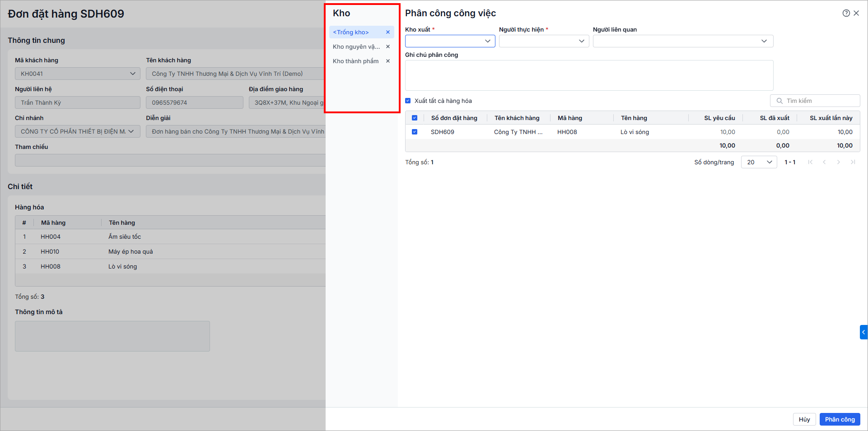Image resolution: width=868 pixels, height=431 pixels.
Task: Open the Người liên quan dropdown
Action: pyautogui.click(x=683, y=41)
